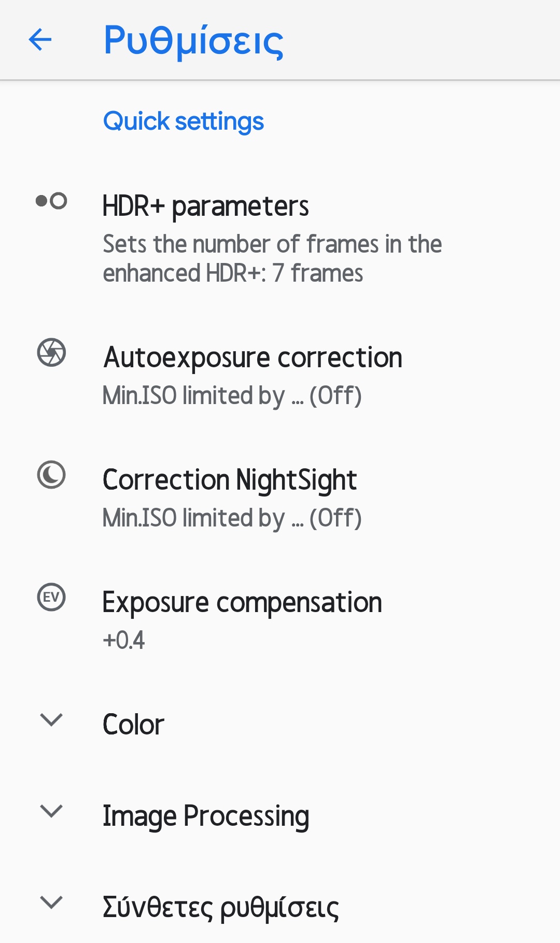This screenshot has width=560, height=943.
Task: Expand the Σύνθετες ρυθμίσεις chevron
Action: pyautogui.click(x=51, y=903)
